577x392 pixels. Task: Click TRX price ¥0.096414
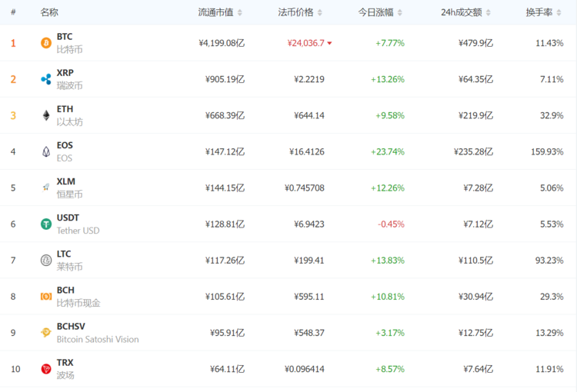[305, 369]
